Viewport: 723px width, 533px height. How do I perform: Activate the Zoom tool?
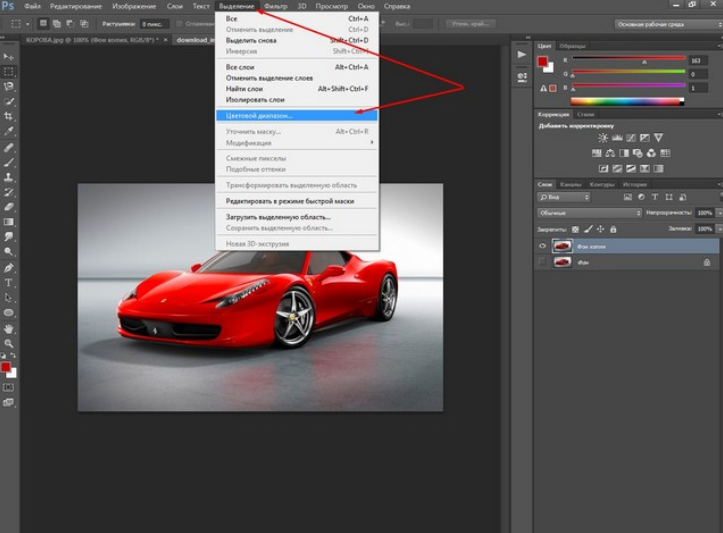[8, 343]
